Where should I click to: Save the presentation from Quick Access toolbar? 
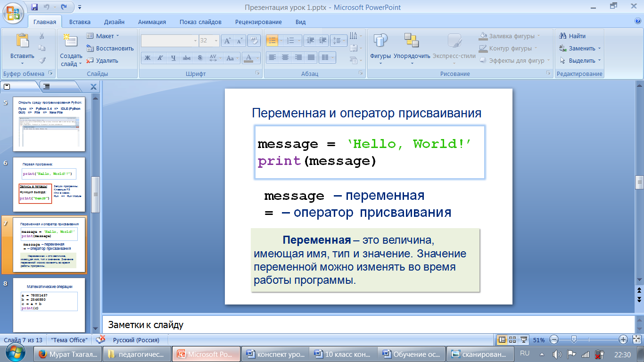[34, 7]
